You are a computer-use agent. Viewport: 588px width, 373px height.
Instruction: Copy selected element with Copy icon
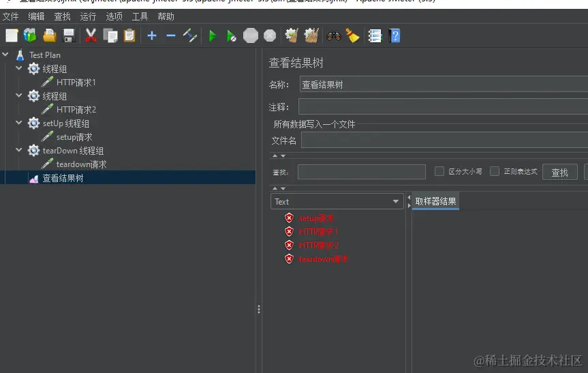110,35
